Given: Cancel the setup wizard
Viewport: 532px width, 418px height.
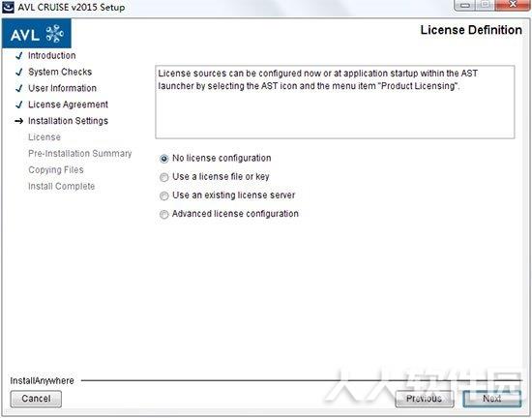Looking at the screenshot, I should (x=36, y=399).
